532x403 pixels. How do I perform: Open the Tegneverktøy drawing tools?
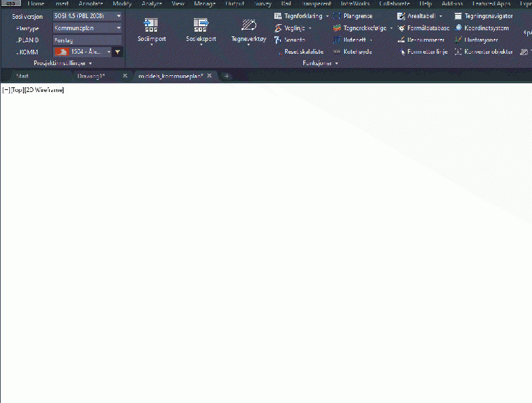(x=248, y=31)
